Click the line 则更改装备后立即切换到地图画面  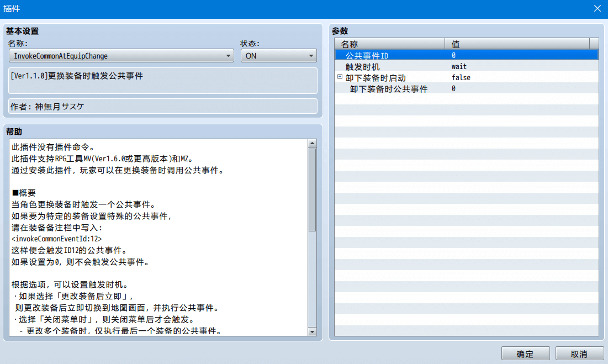[118, 308]
